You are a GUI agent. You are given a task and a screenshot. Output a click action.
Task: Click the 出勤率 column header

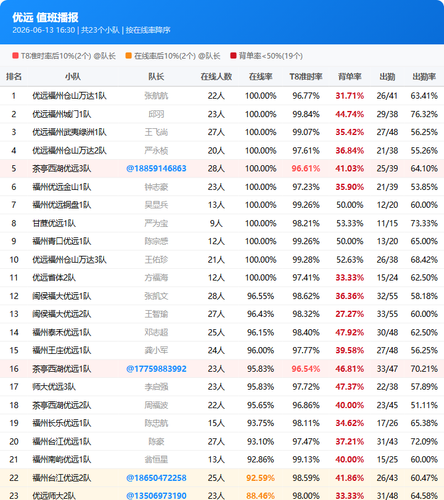coord(424,77)
